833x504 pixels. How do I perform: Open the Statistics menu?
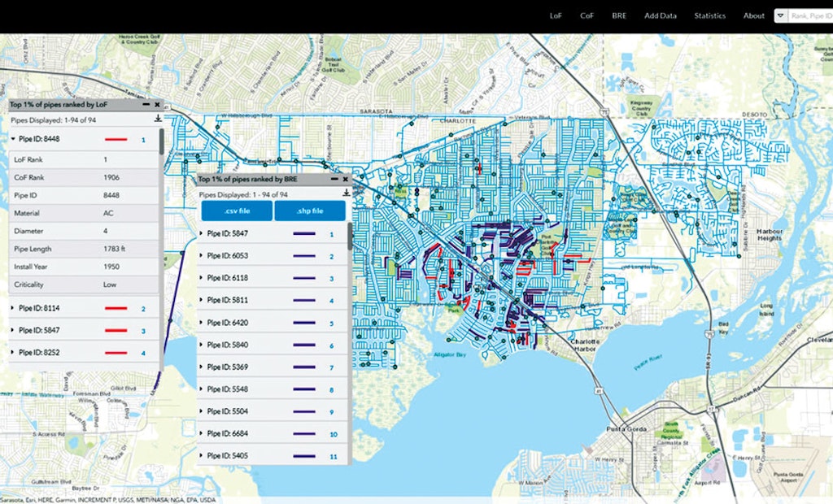(x=709, y=16)
